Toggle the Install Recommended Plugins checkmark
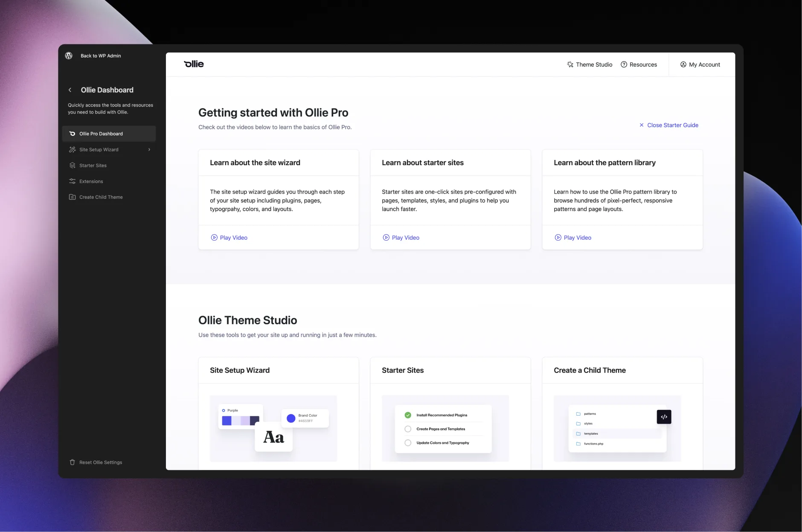This screenshot has width=802, height=532. click(x=408, y=415)
